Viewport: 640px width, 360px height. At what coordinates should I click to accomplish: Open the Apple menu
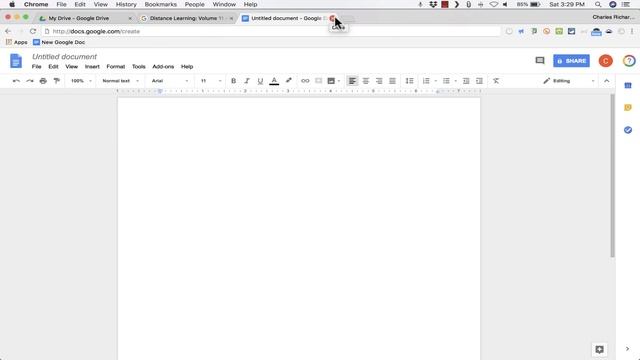coord(12,4)
